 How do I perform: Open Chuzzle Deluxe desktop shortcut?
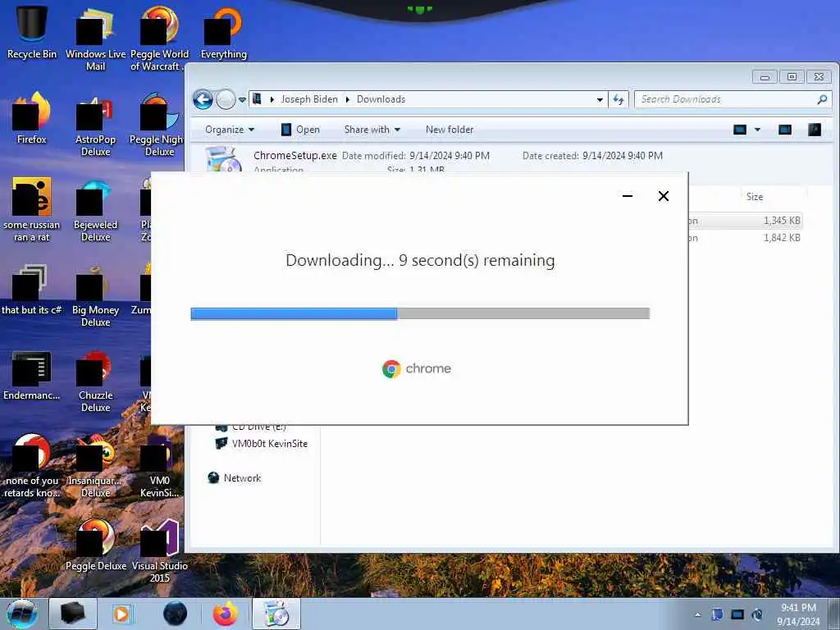[x=95, y=381]
